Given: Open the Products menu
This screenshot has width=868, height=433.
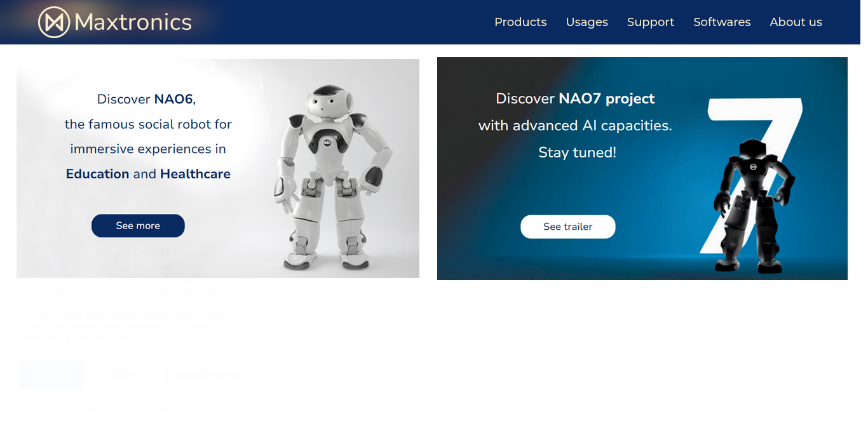Looking at the screenshot, I should (x=520, y=22).
